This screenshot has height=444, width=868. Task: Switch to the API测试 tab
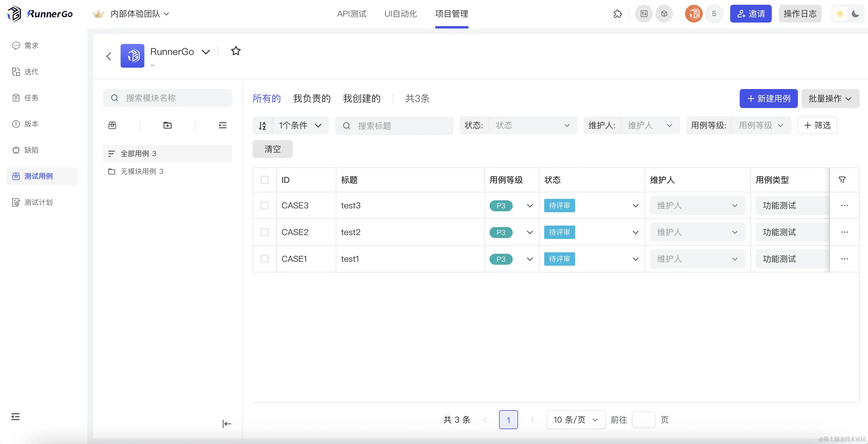pos(351,14)
